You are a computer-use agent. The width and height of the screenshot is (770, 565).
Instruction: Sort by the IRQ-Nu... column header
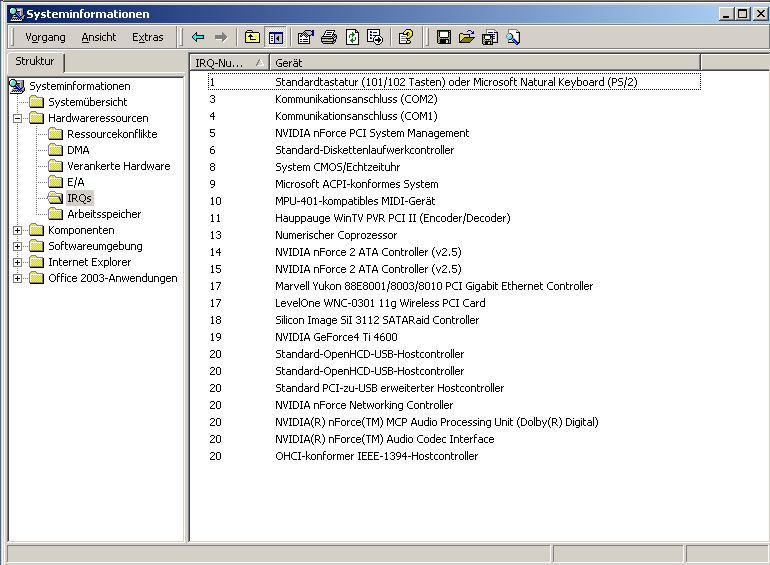(230, 63)
